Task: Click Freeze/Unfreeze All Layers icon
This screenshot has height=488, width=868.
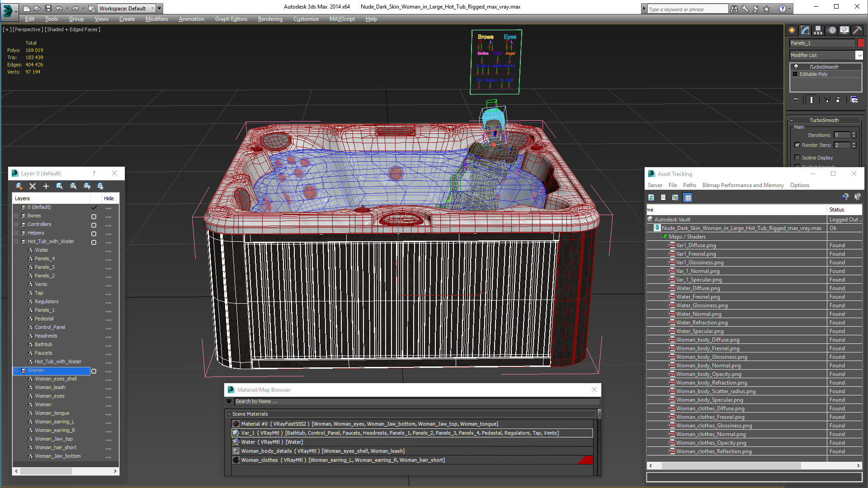Action: pos(100,186)
